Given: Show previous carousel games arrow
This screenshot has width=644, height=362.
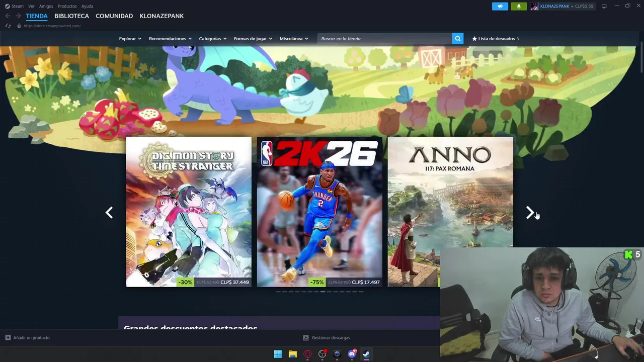Looking at the screenshot, I should (109, 213).
